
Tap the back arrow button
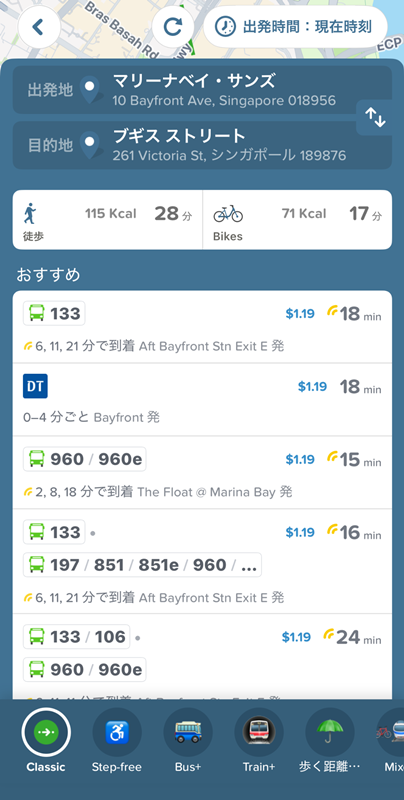click(x=39, y=27)
